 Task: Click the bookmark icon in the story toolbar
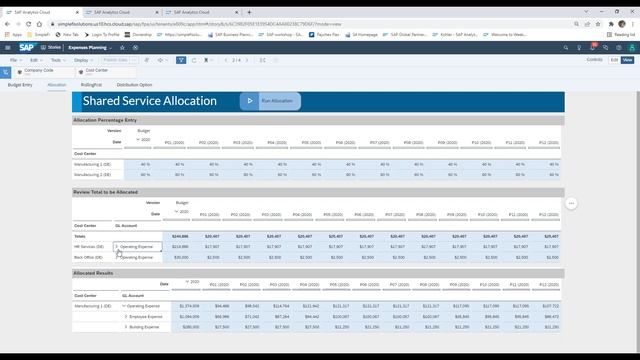[x=206, y=60]
